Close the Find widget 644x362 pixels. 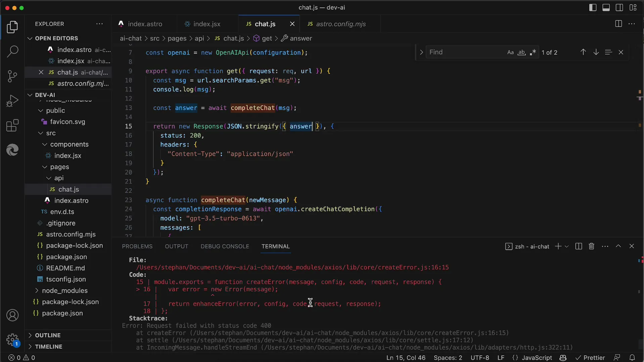coord(621,52)
